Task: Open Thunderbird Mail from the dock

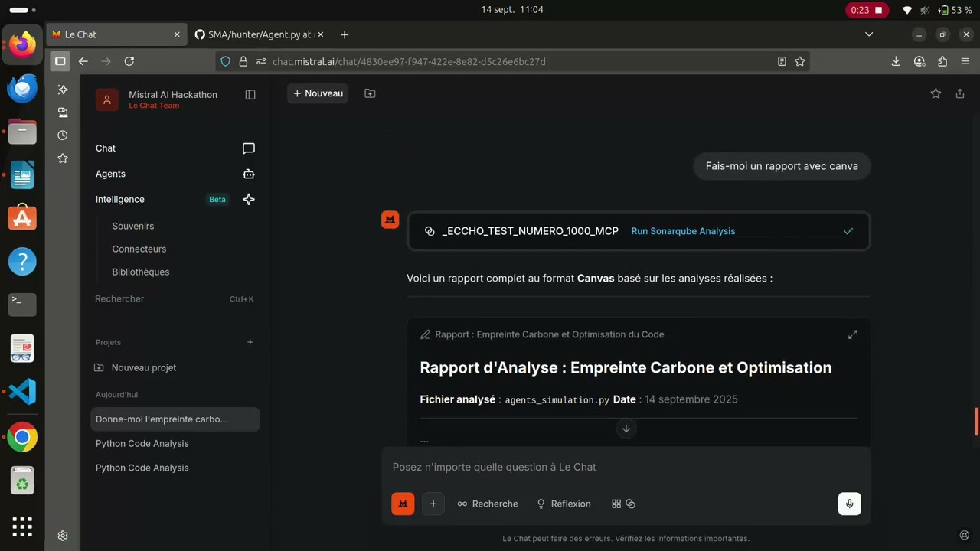Action: 22,88
